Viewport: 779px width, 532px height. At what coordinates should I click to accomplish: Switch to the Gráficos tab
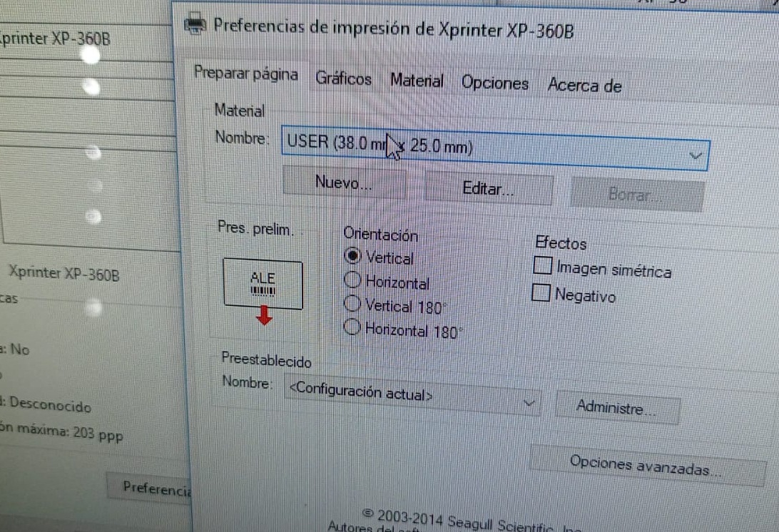click(x=343, y=78)
